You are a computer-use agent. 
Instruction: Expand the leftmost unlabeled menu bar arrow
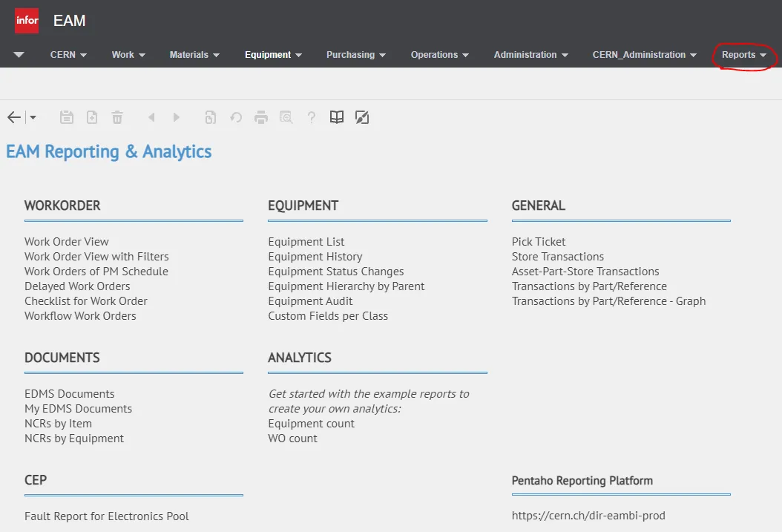(19, 54)
